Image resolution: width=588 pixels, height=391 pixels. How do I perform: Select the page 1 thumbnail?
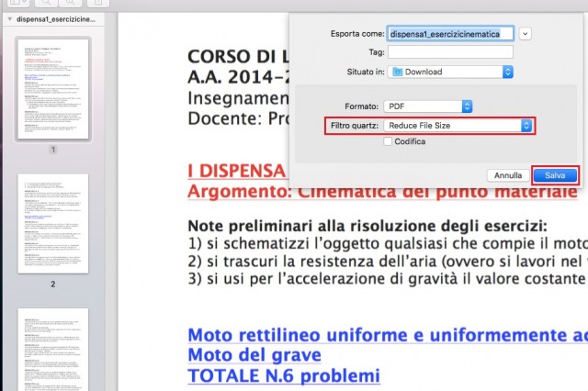[x=53, y=89]
